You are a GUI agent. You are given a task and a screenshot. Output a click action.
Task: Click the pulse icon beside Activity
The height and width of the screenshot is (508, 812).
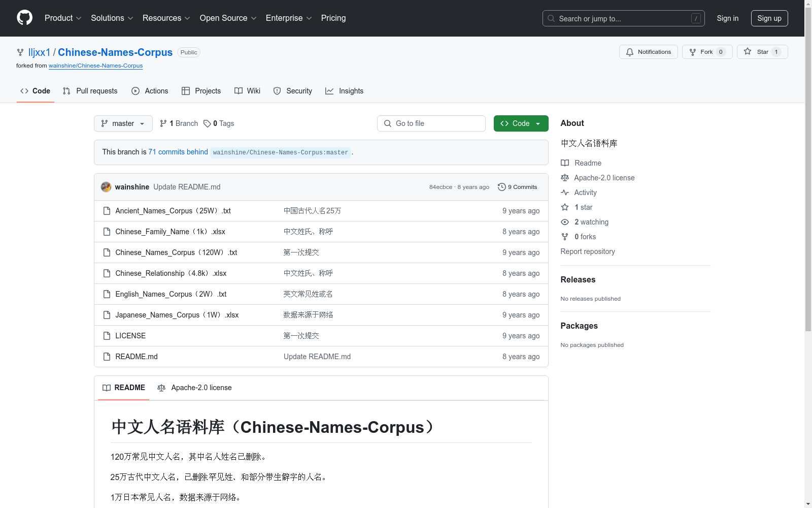(565, 193)
